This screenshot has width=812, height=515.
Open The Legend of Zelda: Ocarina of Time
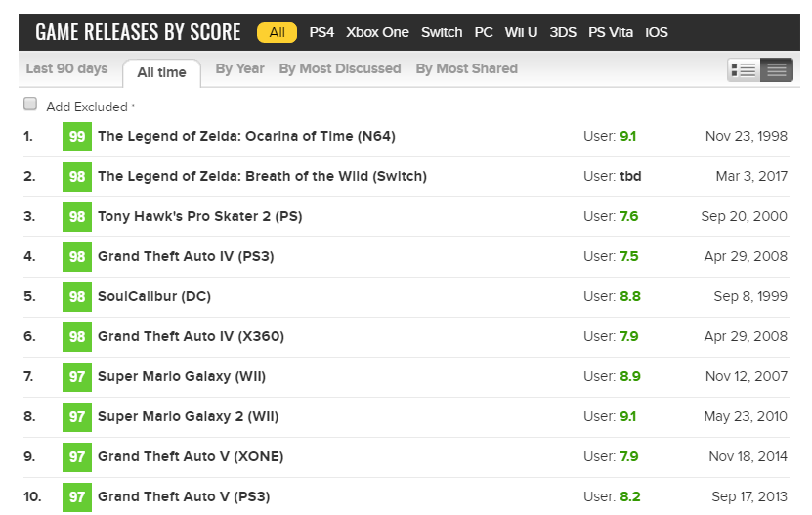click(246, 136)
